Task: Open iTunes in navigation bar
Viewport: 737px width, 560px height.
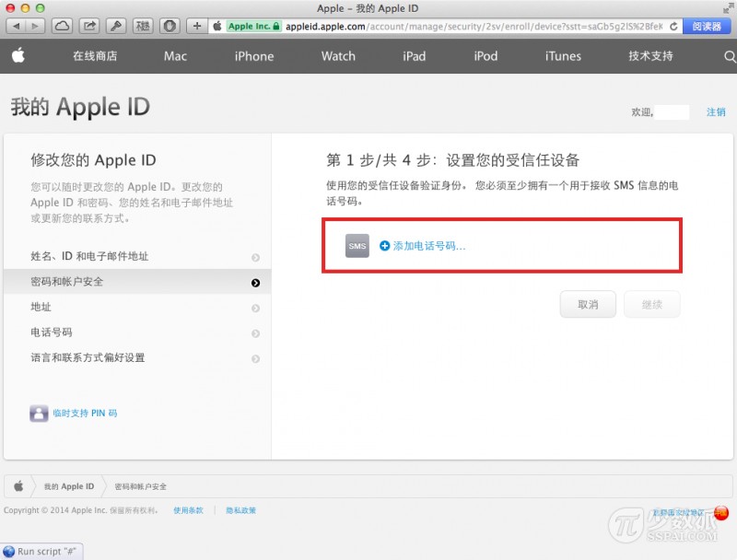Action: point(563,56)
